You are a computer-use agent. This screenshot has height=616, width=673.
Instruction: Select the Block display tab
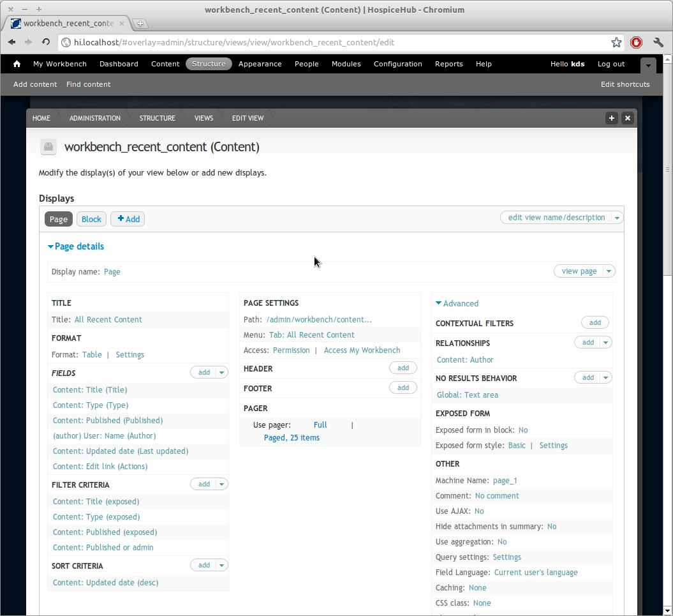(91, 219)
